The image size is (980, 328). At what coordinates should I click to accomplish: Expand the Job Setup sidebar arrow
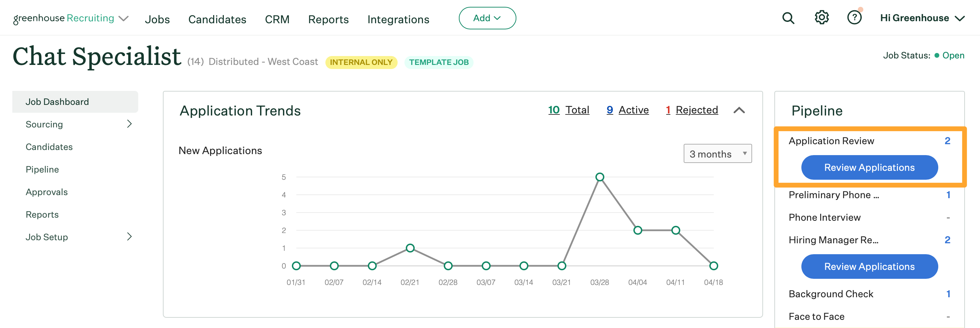click(x=129, y=237)
